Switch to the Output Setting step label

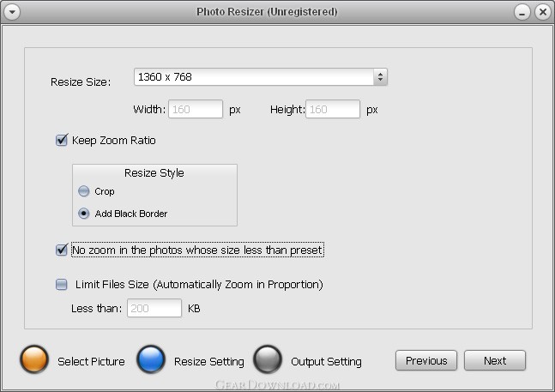326,362
